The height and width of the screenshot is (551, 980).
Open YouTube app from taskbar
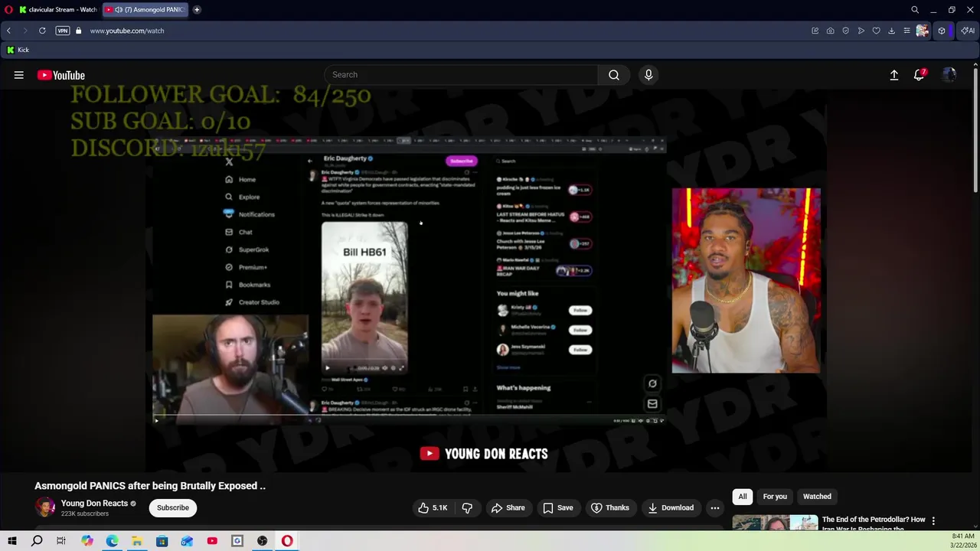[x=212, y=541]
